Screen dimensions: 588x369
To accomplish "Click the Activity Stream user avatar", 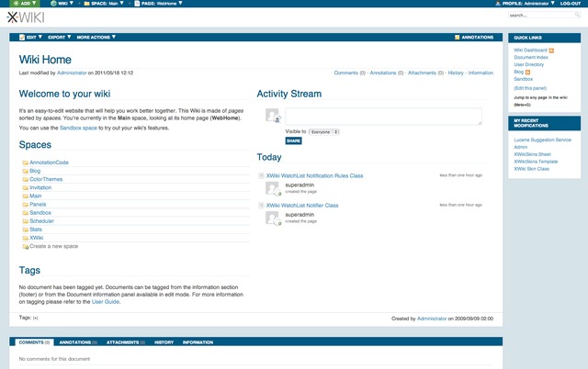I will 272,116.
